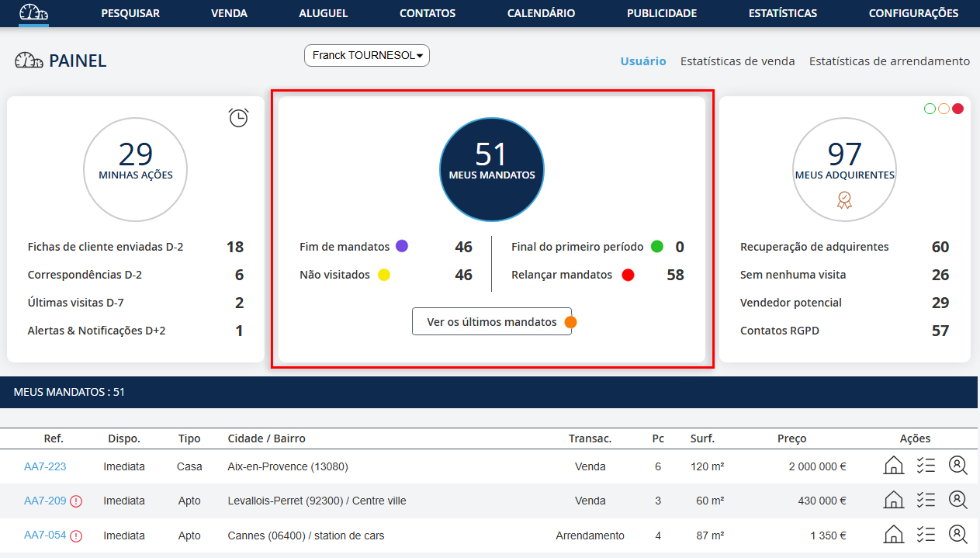Click the purple Fim de mandatos dot
This screenshot has width=980, height=558.
coord(402,247)
